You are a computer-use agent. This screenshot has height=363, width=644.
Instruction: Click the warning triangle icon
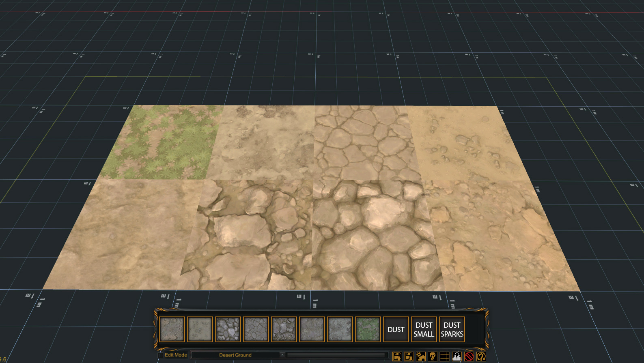click(457, 357)
